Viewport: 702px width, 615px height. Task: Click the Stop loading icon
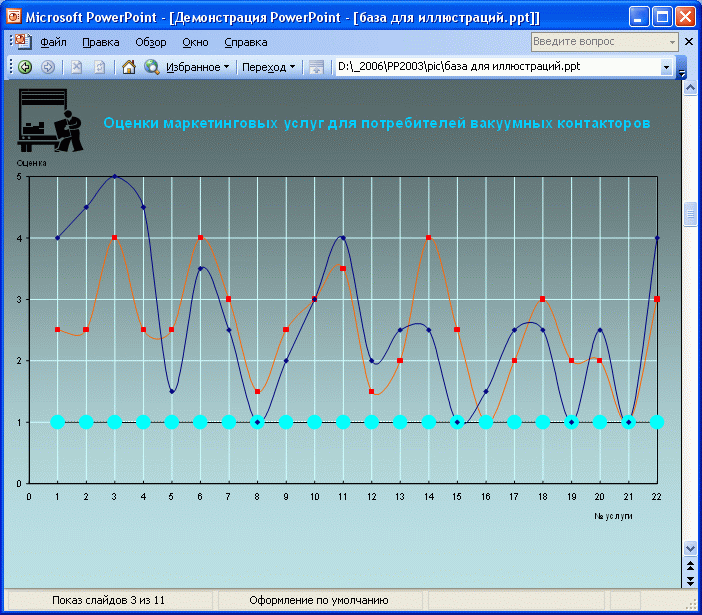(x=77, y=67)
